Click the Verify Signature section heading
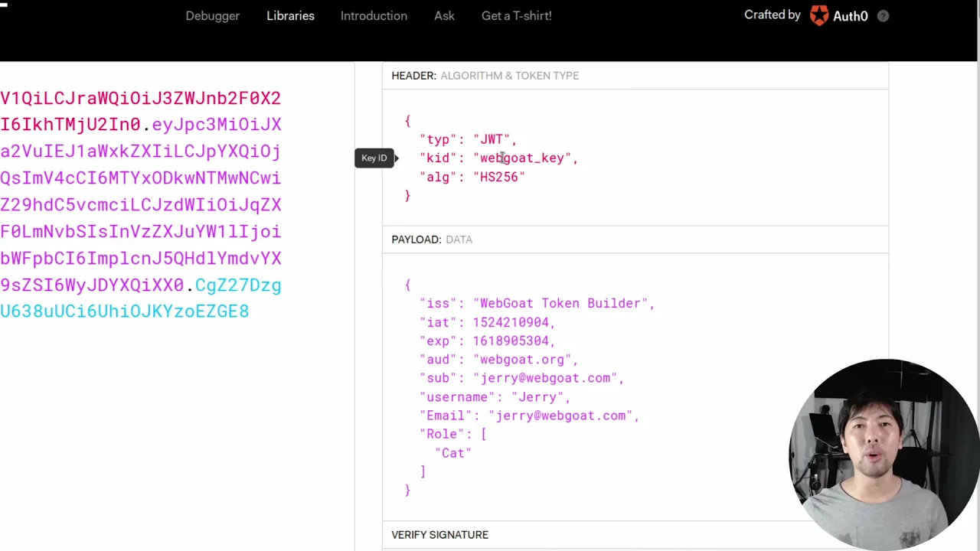This screenshot has width=980, height=551. [x=439, y=535]
